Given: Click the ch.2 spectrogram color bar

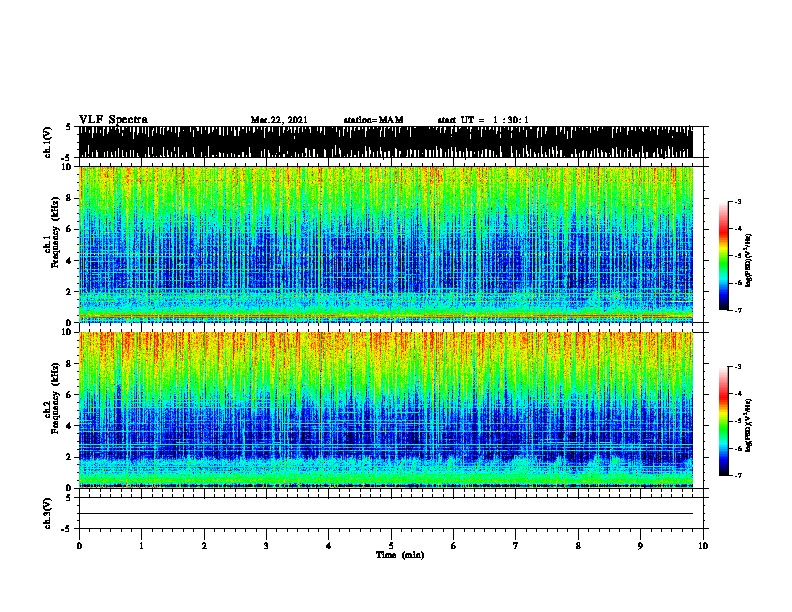Looking at the screenshot, I should tap(724, 421).
